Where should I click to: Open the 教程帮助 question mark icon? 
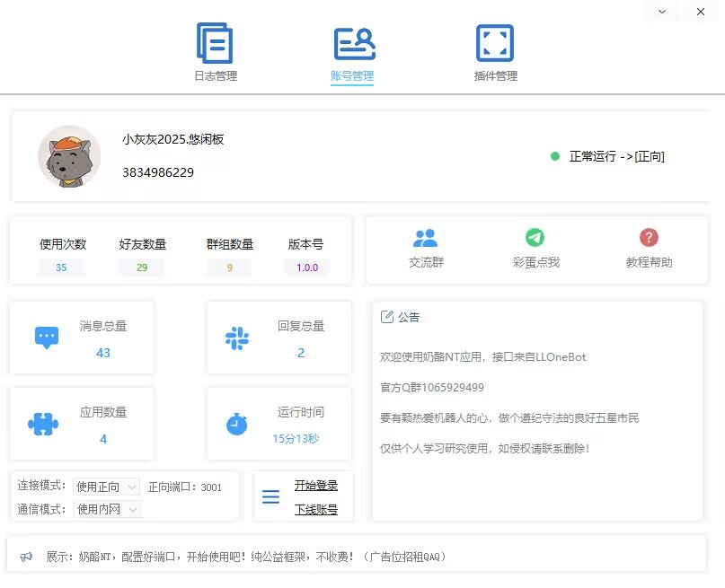click(x=649, y=236)
